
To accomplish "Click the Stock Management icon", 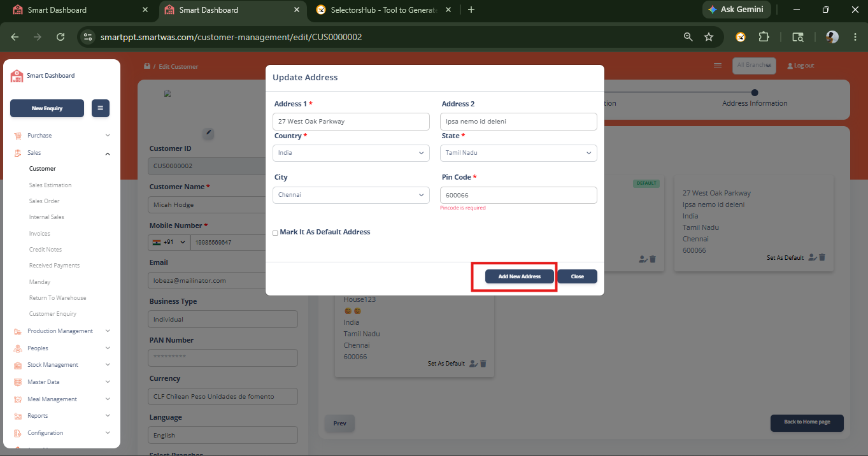I will 17,365.
